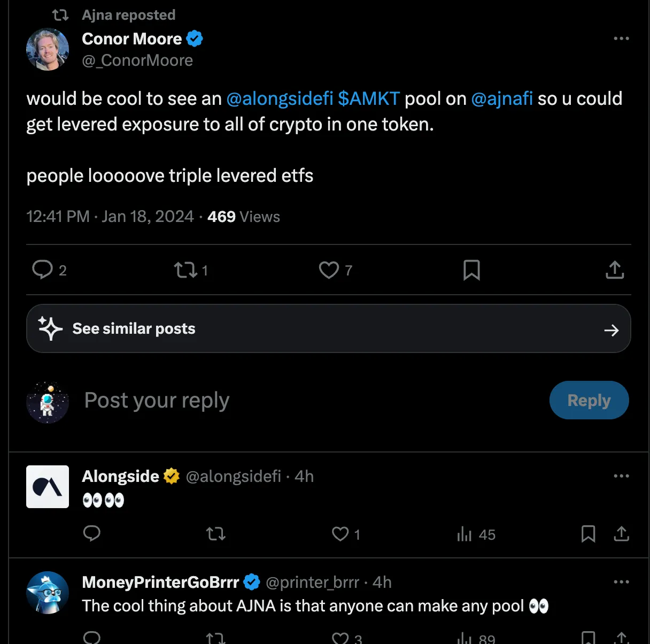The image size is (650, 644).
Task: Open the @ajnafi mention link
Action: coord(502,98)
